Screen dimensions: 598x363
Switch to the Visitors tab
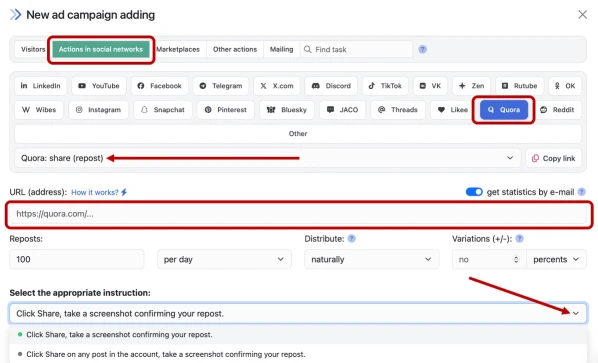coord(33,49)
